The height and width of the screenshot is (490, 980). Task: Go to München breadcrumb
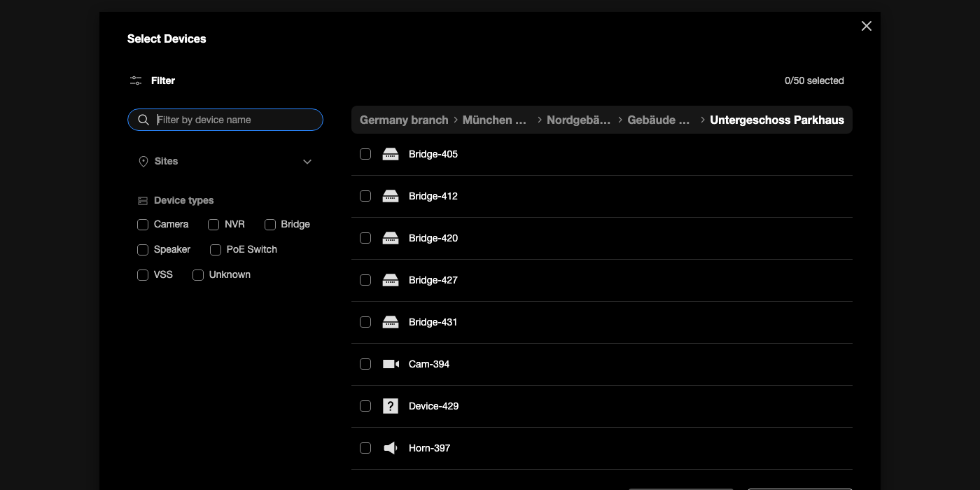tap(495, 120)
